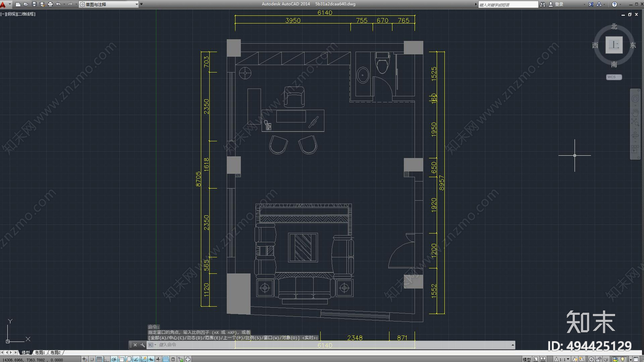Viewport: 644px width, 362px height.
Task: Toggle Ortho mode in status bar
Action: pos(107,359)
